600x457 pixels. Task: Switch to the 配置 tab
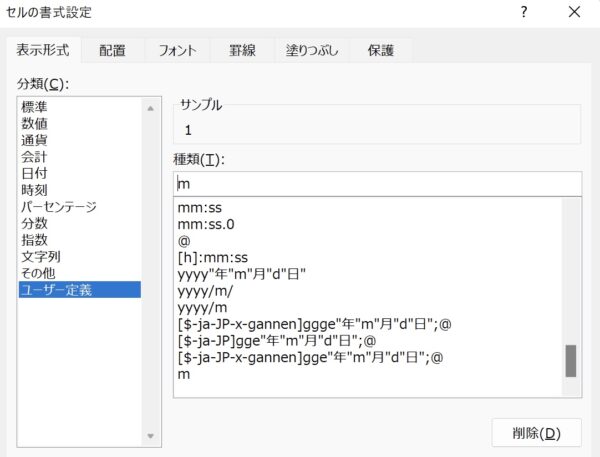(112, 50)
